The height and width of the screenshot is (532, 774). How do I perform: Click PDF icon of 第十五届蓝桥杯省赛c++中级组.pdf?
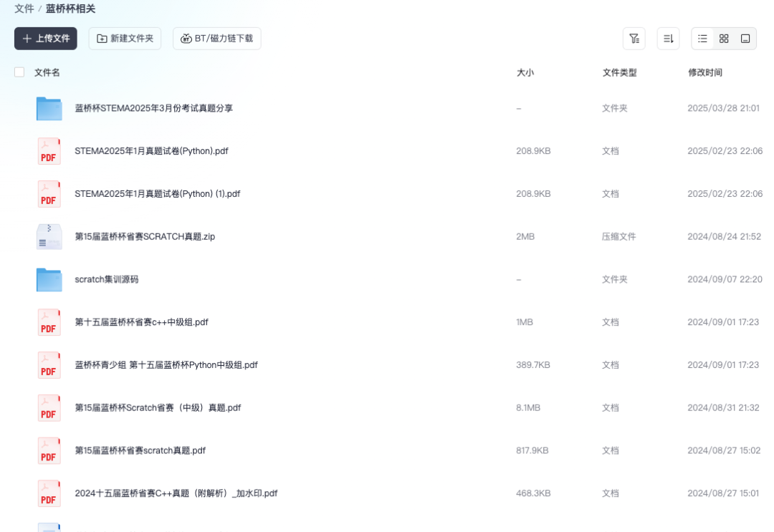point(49,322)
